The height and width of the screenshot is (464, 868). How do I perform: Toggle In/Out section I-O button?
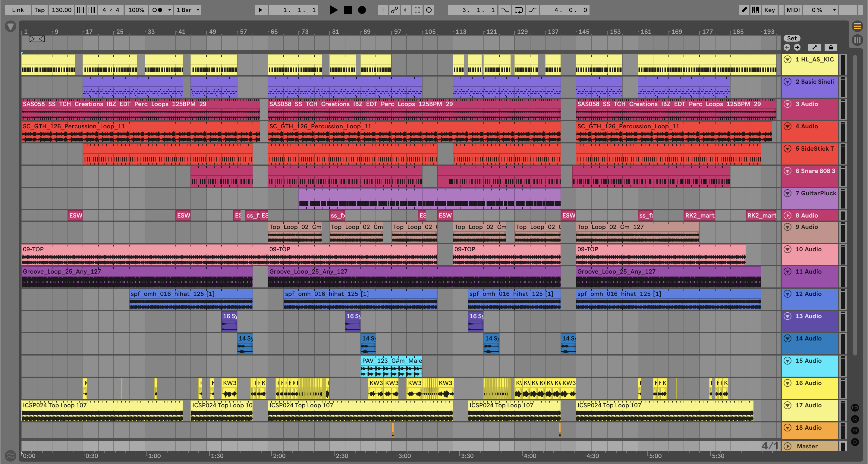[x=855, y=407]
